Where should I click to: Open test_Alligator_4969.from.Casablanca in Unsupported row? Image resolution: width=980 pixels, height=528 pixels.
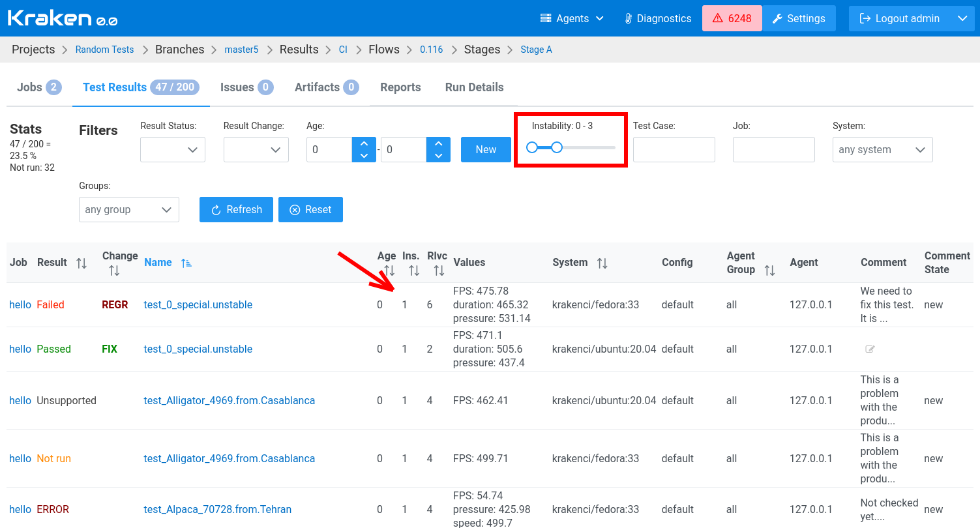click(x=230, y=400)
